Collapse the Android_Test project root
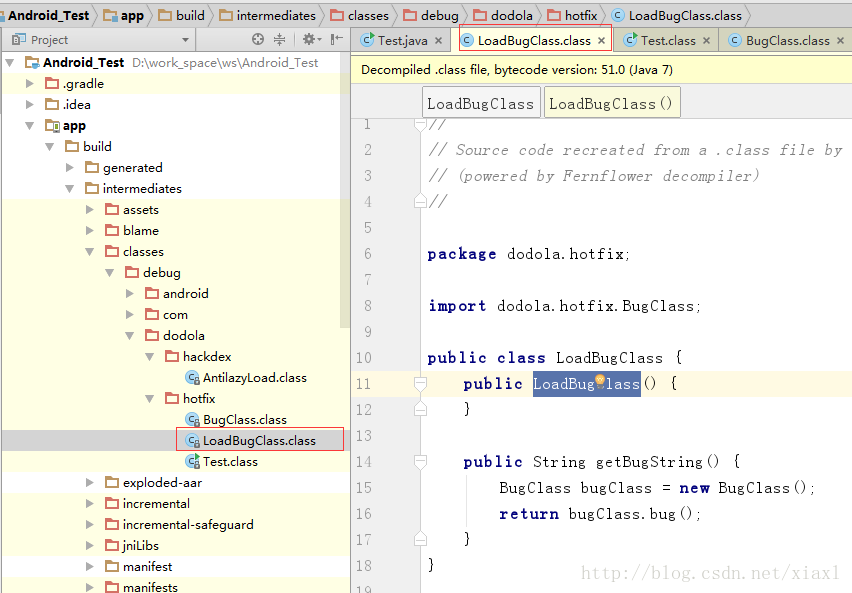Image resolution: width=852 pixels, height=593 pixels. [10, 63]
